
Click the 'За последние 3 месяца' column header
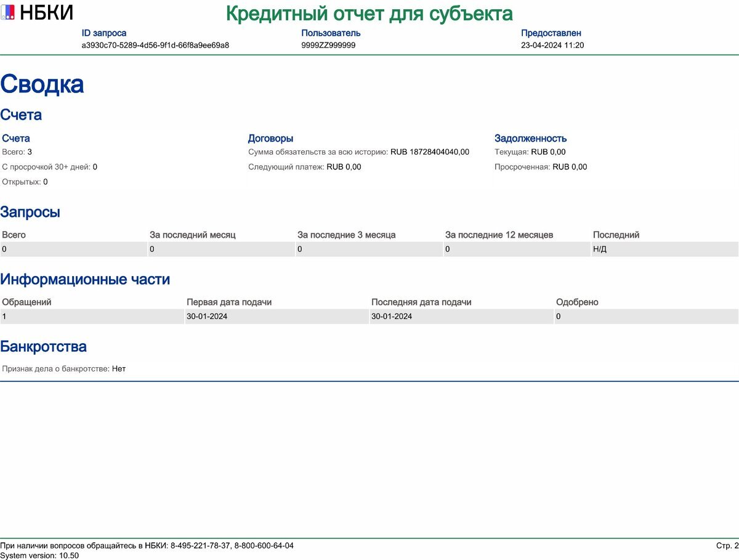347,235
